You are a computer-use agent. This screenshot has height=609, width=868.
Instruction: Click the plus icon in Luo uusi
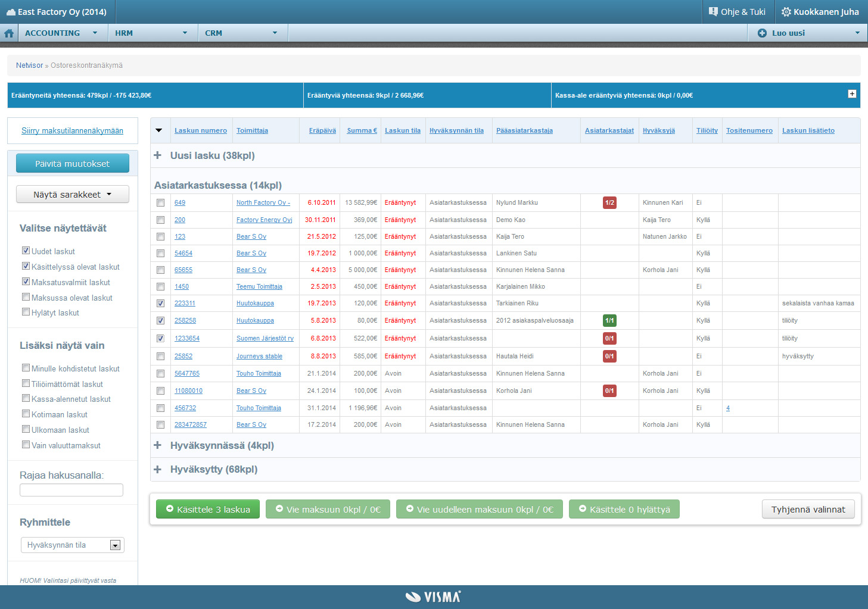[762, 33]
